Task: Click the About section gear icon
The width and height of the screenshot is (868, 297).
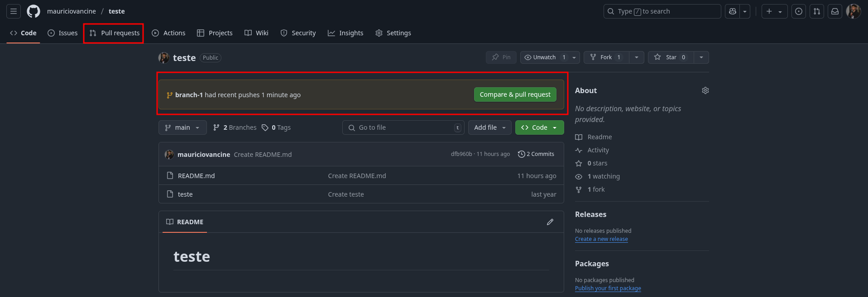Action: pyautogui.click(x=705, y=90)
